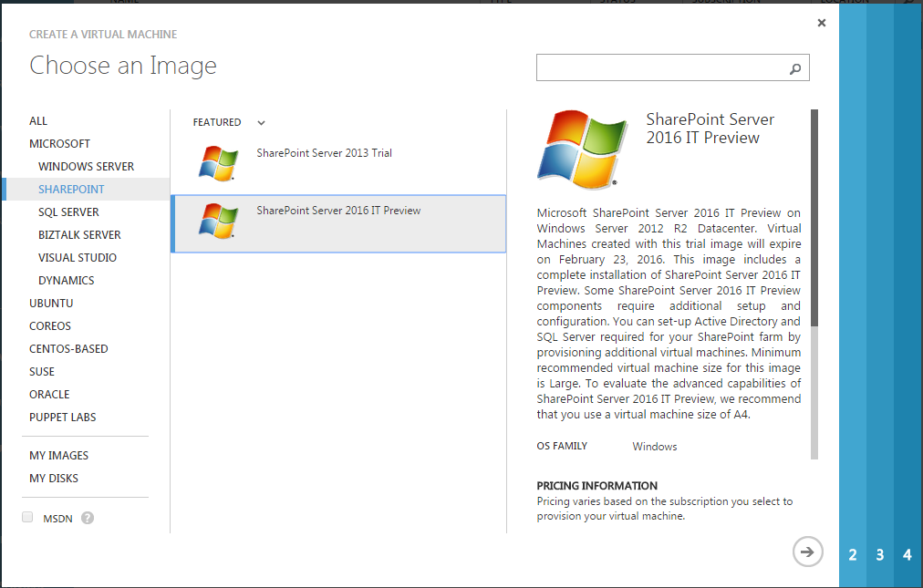Jump to wizard step 2
923x588 pixels.
[853, 554]
